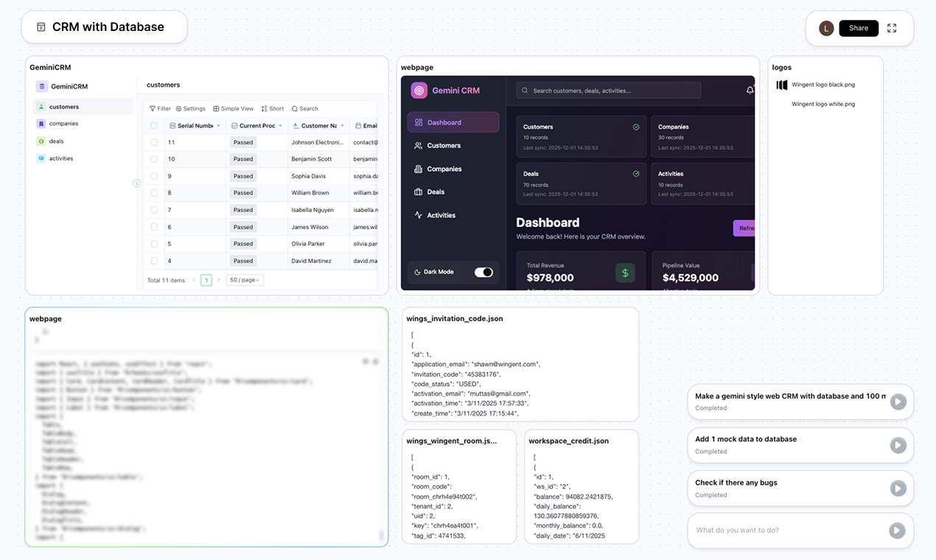Tick the select-all checkbox in table header
This screenshot has height=560, width=936.
coord(154,126)
